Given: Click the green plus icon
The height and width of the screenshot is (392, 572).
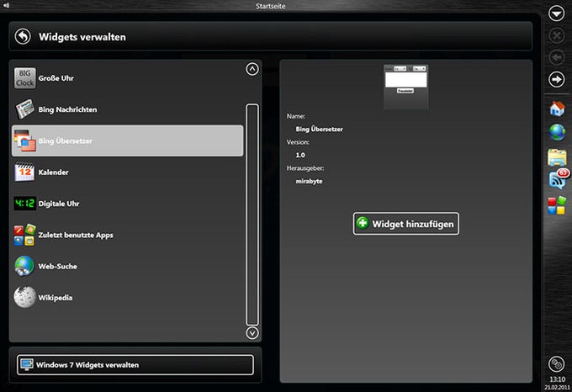Looking at the screenshot, I should click(363, 223).
